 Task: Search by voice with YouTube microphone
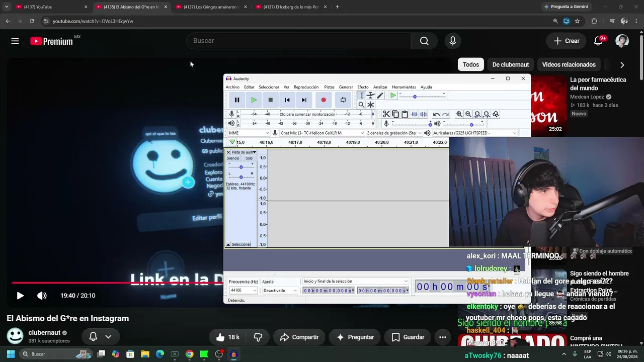(x=453, y=41)
